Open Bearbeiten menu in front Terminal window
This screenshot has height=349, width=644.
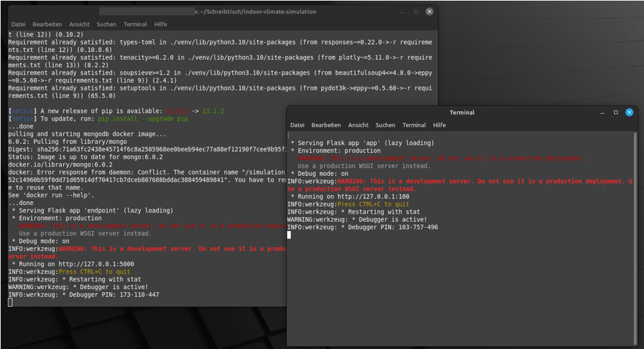coord(326,125)
